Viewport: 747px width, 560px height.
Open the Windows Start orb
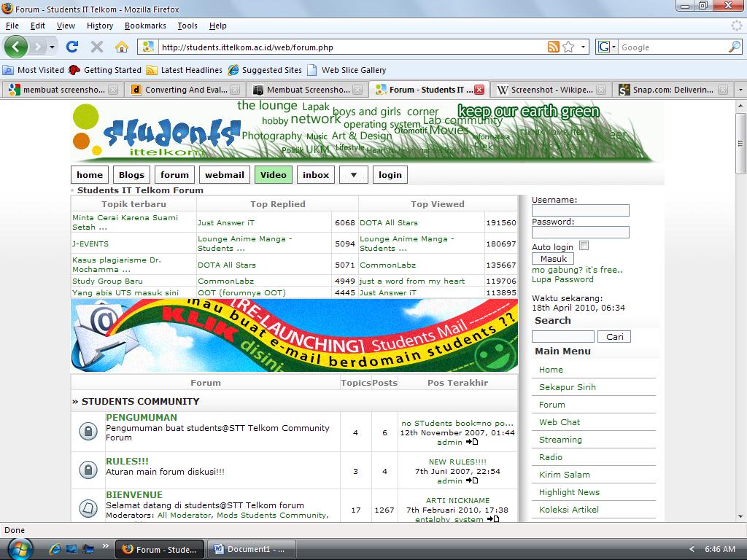[20, 549]
